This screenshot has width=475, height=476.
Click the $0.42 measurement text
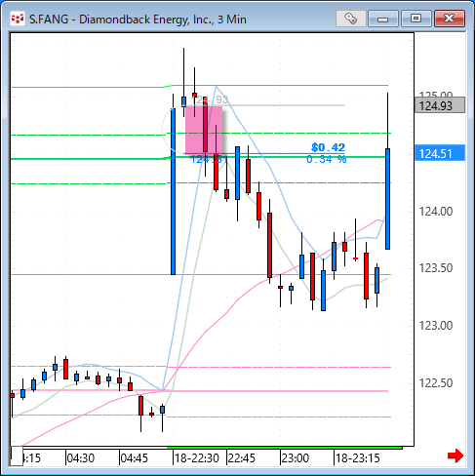point(328,147)
